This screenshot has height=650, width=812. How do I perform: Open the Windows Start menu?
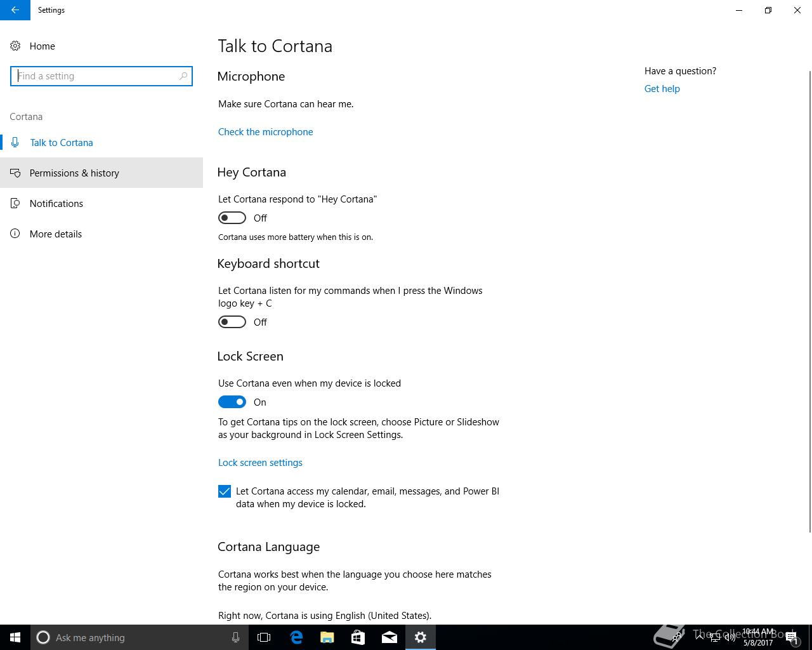click(x=15, y=637)
